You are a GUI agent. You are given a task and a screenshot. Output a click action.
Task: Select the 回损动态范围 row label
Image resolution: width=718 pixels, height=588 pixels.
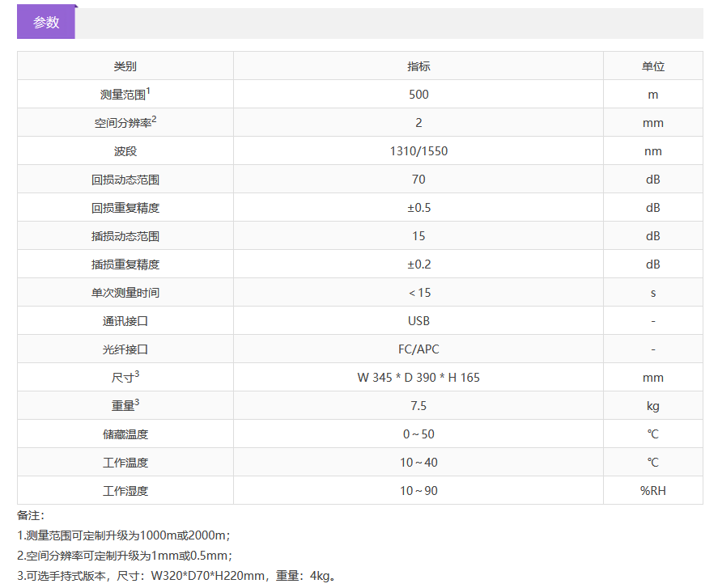tap(125, 180)
